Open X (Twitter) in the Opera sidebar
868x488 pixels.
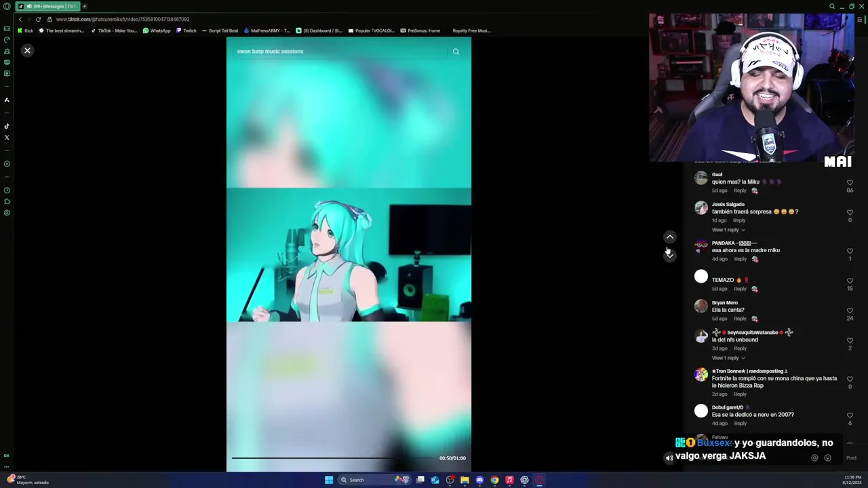[x=7, y=138]
